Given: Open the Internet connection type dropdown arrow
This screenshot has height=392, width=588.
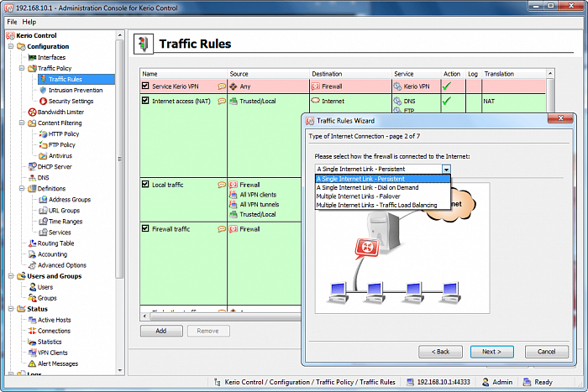Looking at the screenshot, I should tap(446, 169).
